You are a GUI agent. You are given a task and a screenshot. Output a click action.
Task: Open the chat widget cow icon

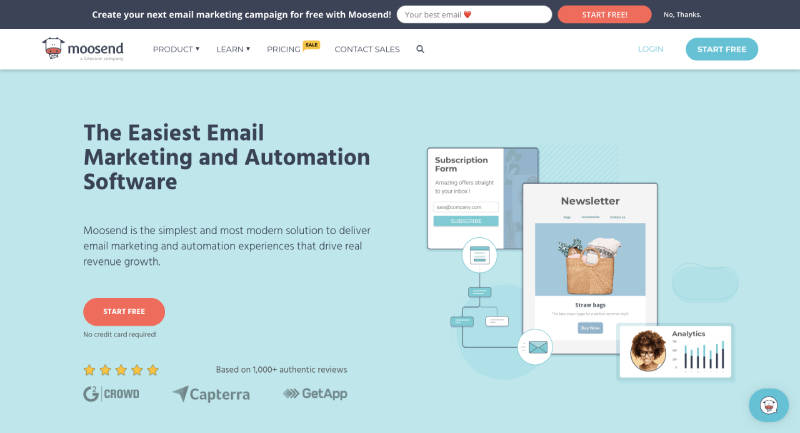coord(769,405)
